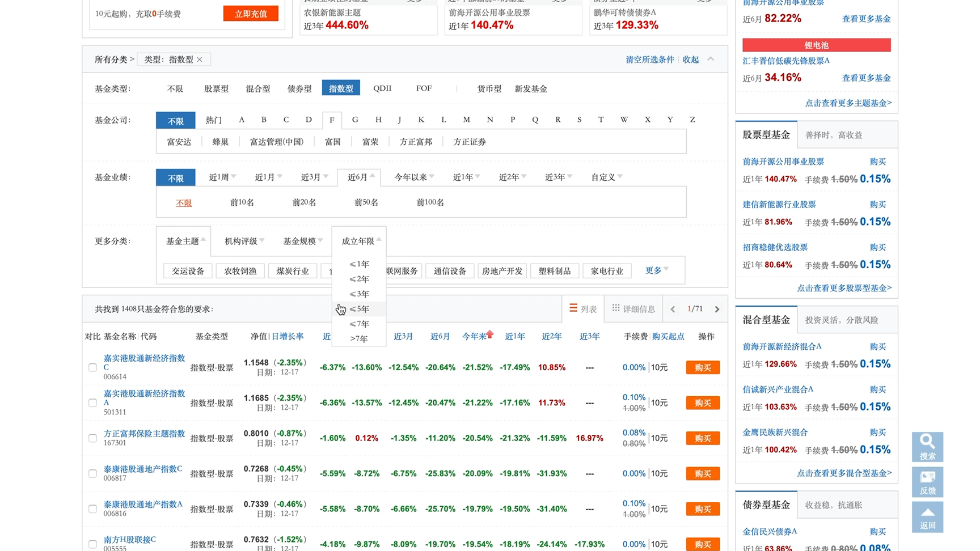
Task: Select 家电行业 theme tag
Action: [607, 271]
